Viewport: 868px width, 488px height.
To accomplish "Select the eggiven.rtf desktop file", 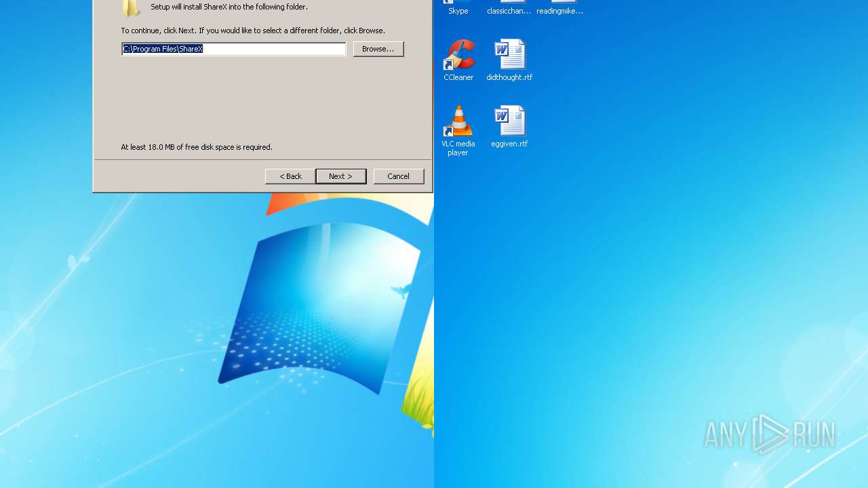I will pyautogui.click(x=509, y=127).
